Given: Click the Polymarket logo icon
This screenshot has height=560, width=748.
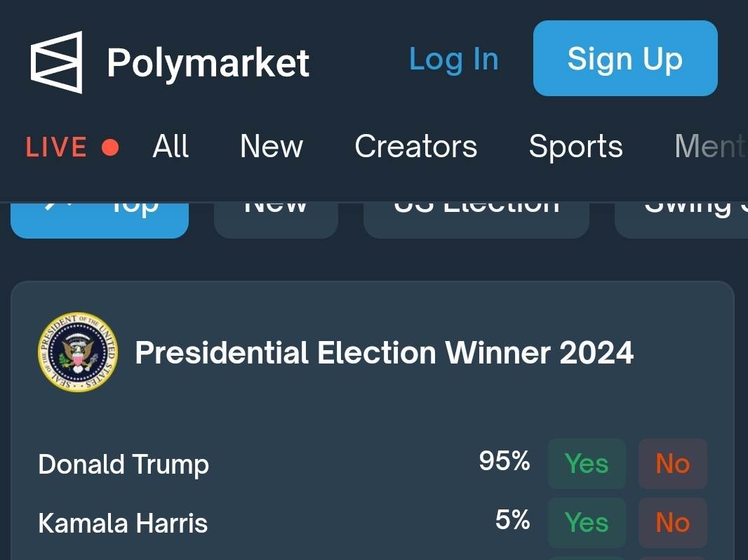Looking at the screenshot, I should pyautogui.click(x=56, y=62).
